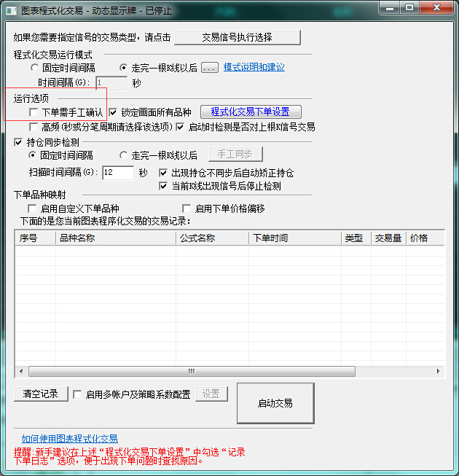Click the 交易信号执行选择 button
The height and width of the screenshot is (476, 459).
tap(238, 37)
